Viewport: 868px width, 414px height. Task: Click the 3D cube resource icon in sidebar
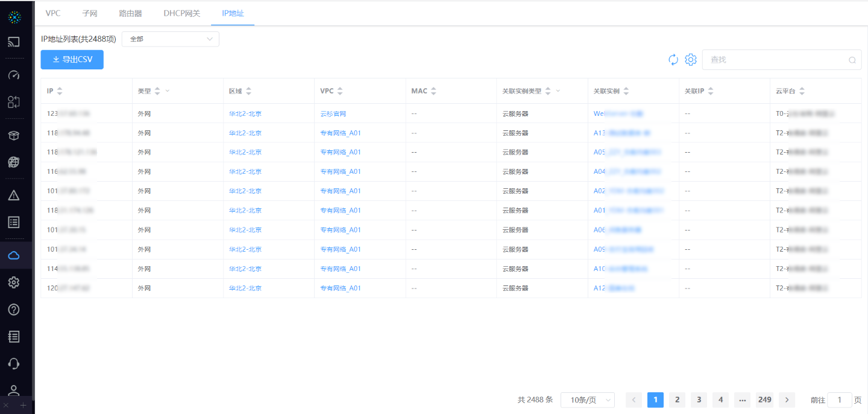point(14,135)
